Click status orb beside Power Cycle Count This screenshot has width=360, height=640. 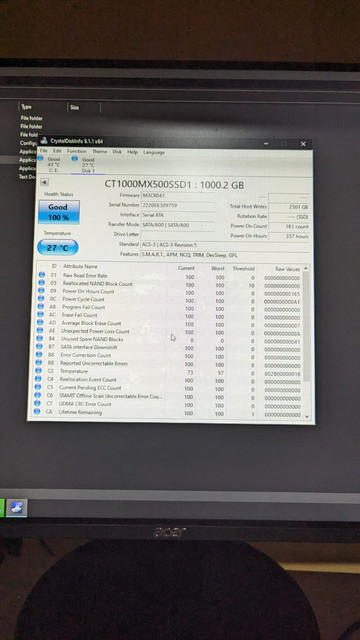pos(41,299)
